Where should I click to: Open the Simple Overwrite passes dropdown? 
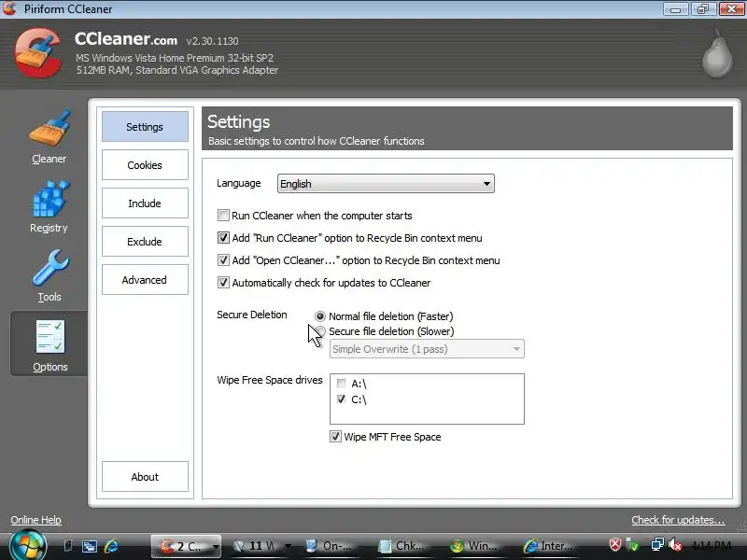(427, 349)
